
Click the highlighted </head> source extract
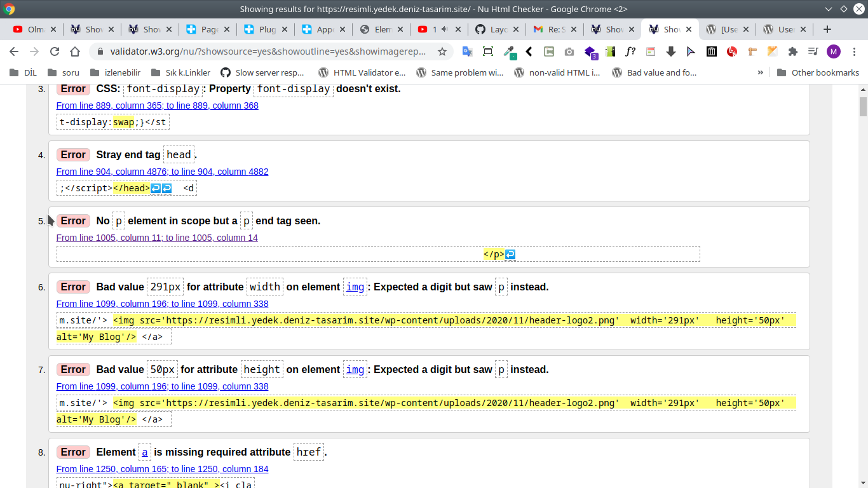point(132,188)
